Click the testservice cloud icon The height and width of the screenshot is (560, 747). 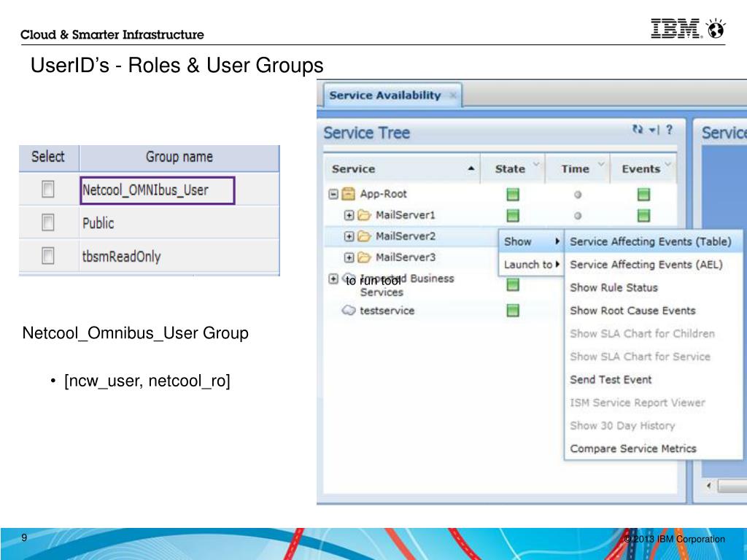point(349,311)
